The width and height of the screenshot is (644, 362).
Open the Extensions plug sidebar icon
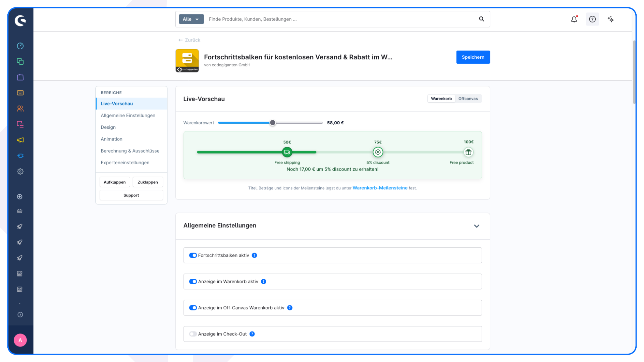[20, 156]
